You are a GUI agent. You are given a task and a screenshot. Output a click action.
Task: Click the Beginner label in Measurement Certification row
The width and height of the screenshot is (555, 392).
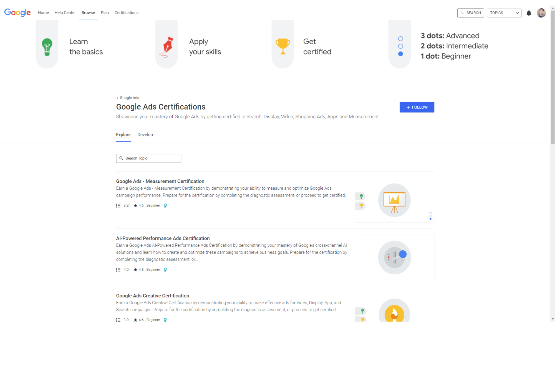coord(153,205)
